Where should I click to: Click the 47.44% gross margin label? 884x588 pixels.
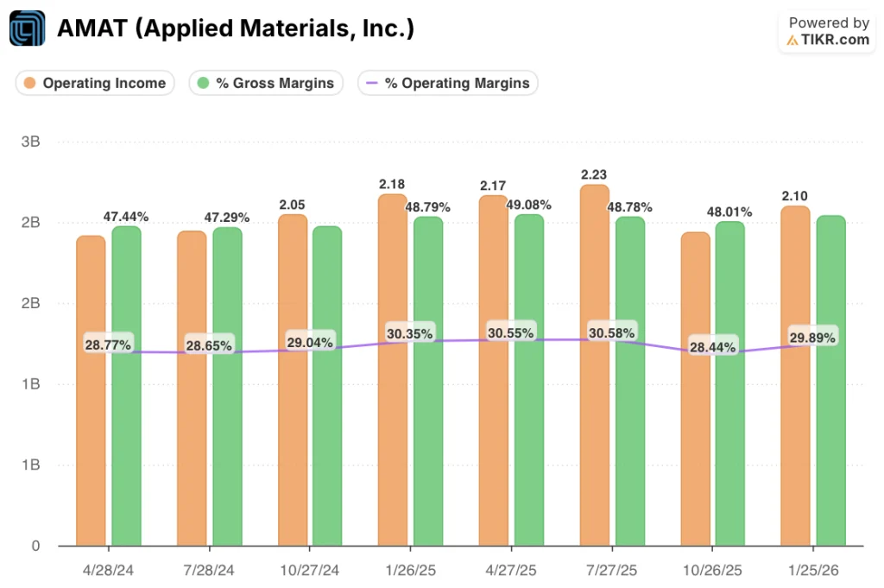tap(126, 217)
